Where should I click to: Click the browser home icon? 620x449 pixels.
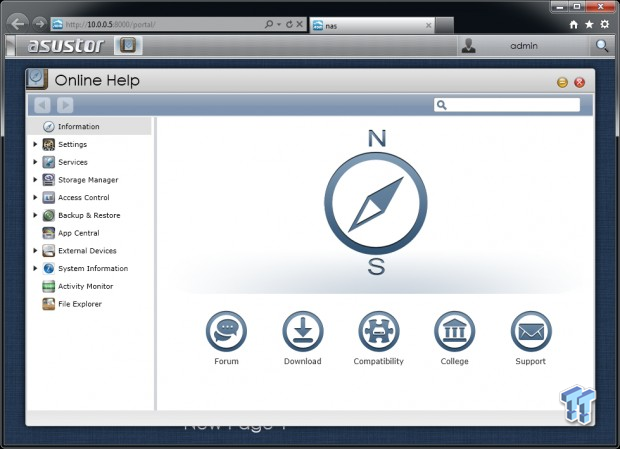point(574,25)
